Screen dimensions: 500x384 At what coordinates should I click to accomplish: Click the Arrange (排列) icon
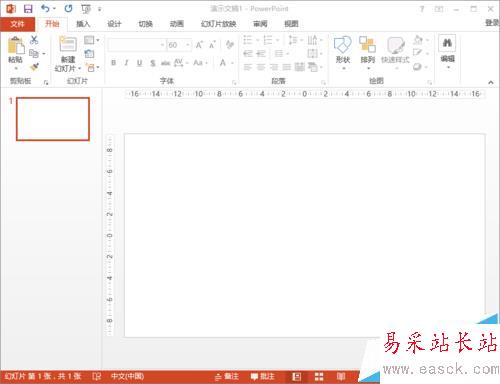[367, 45]
